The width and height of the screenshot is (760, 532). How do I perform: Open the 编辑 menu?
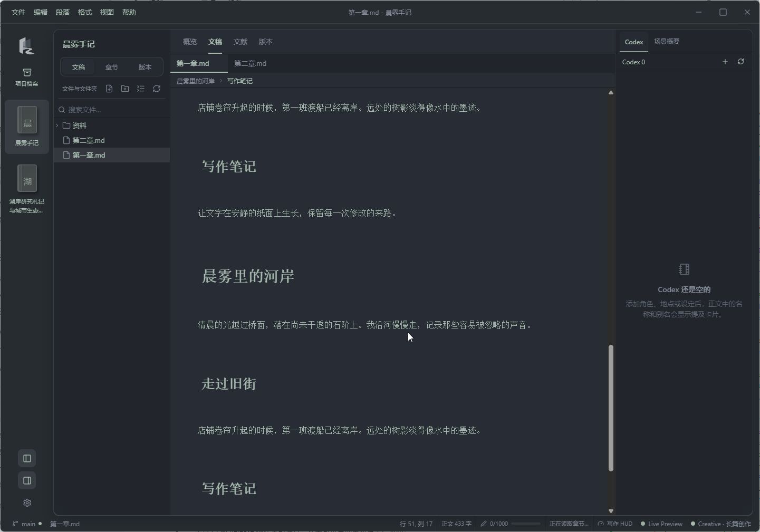41,12
